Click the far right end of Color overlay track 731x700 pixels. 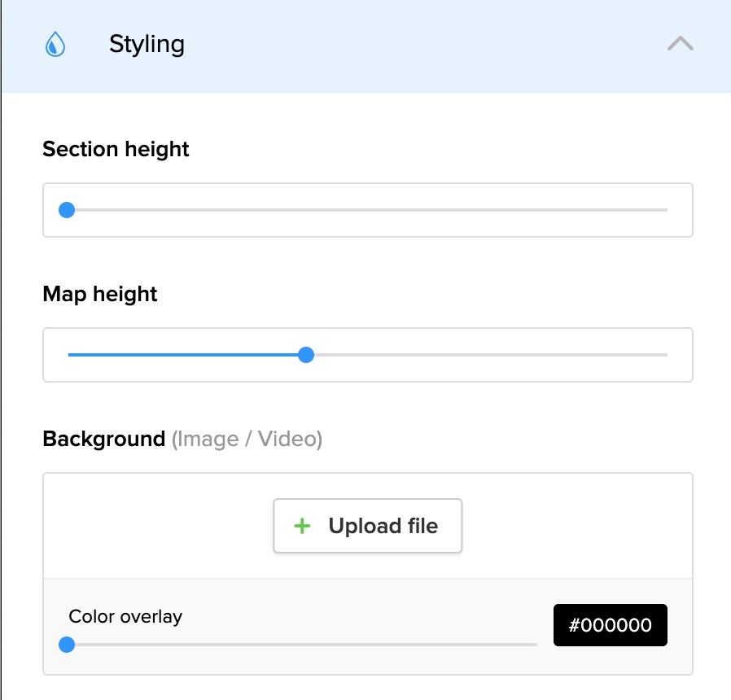tap(534, 645)
